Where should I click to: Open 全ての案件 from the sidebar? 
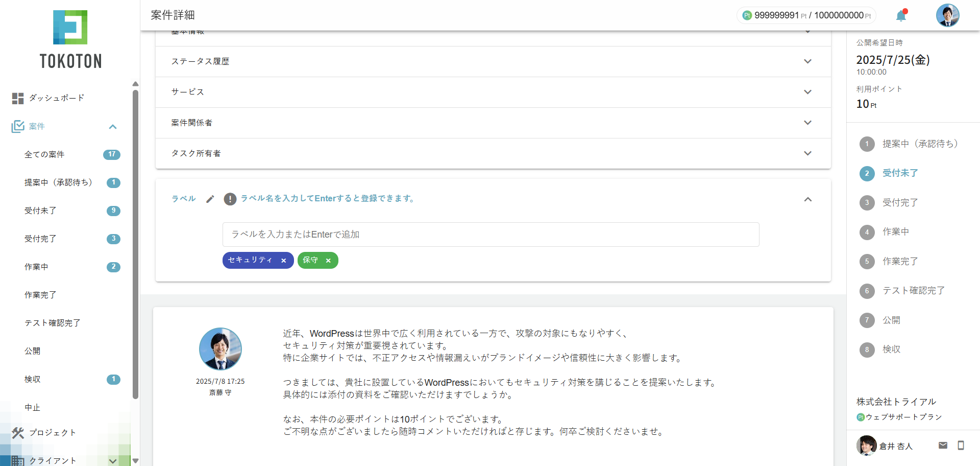point(44,154)
